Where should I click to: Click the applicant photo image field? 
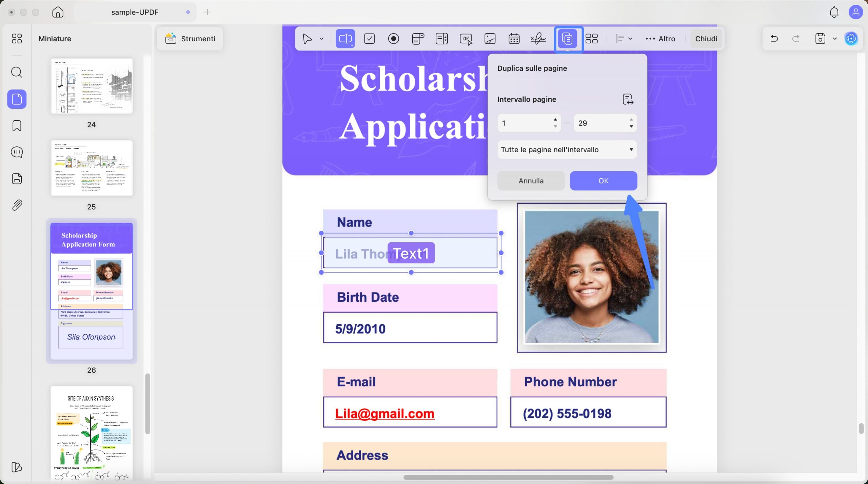point(592,278)
